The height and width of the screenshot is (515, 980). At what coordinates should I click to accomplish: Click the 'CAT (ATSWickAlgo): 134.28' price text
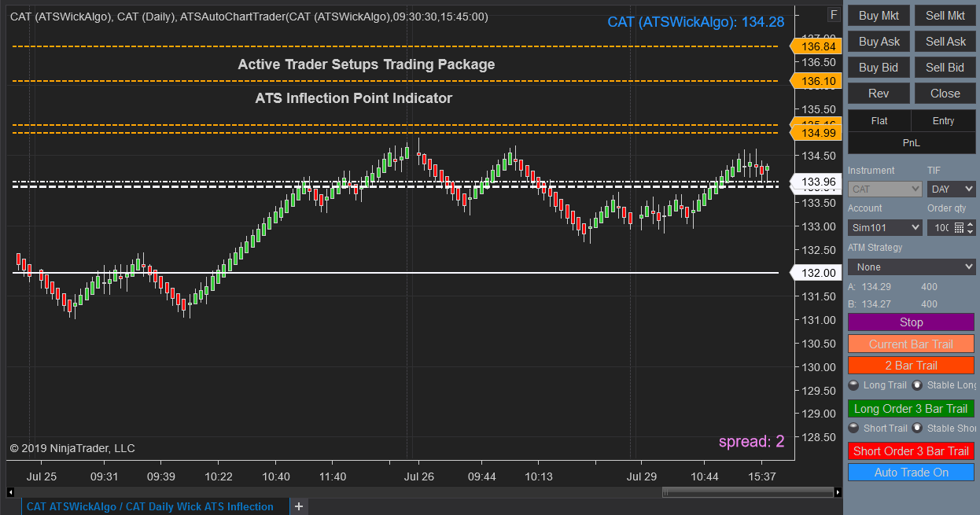coord(695,22)
